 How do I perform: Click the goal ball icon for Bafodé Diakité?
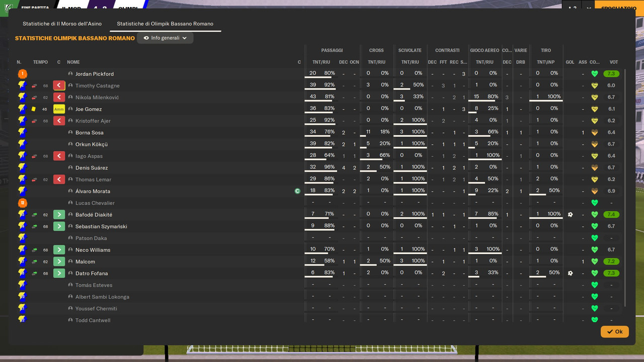[570, 215]
